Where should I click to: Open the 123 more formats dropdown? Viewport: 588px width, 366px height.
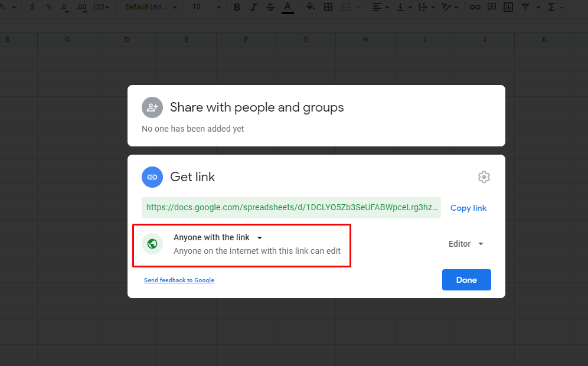point(101,7)
